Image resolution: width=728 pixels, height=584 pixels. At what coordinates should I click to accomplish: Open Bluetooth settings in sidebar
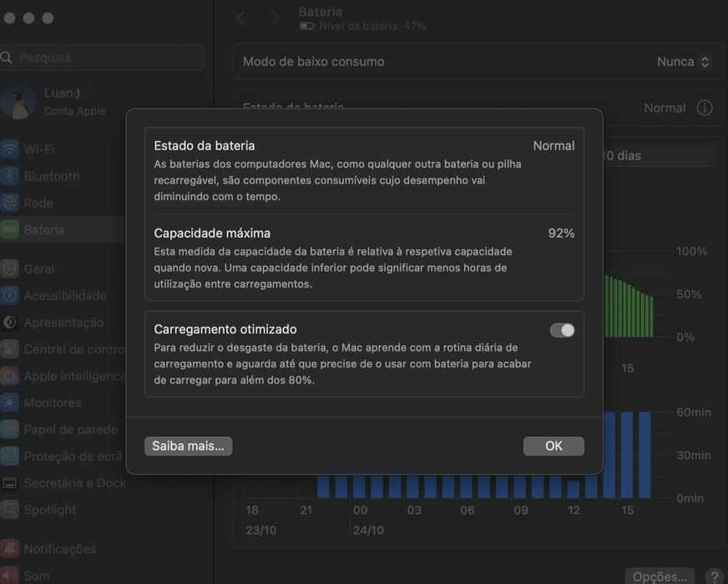click(x=40, y=176)
